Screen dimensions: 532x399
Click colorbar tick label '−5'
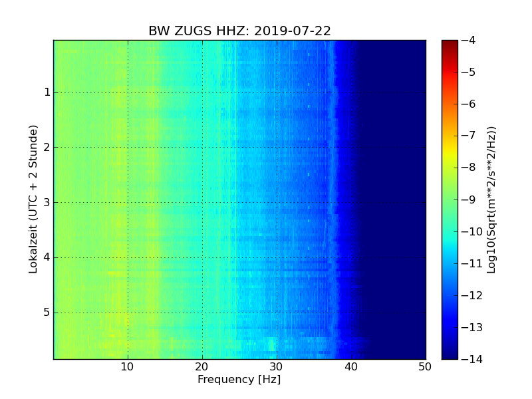469,72
